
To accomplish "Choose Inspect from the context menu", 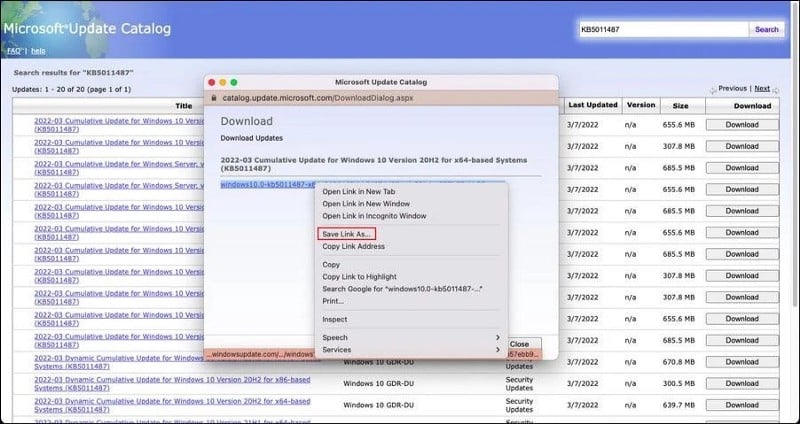I will [x=334, y=319].
